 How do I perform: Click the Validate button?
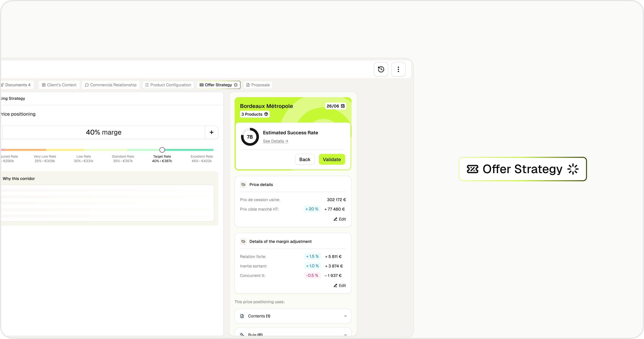[332, 159]
